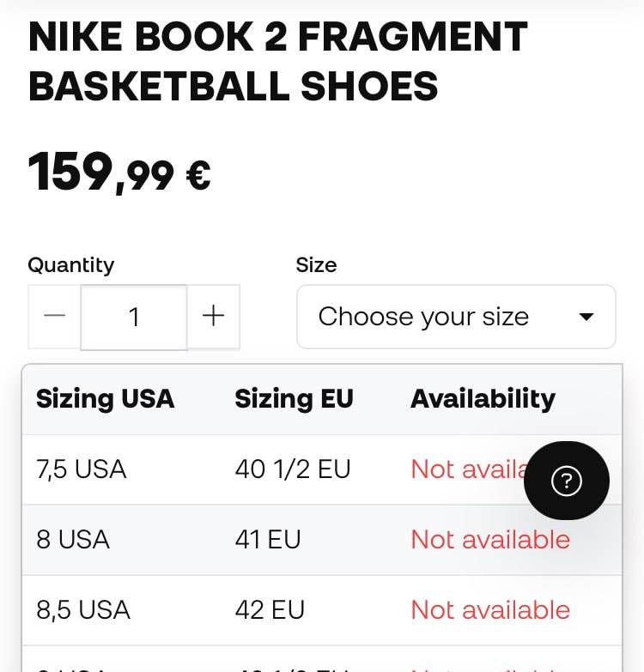
Task: Increase quantity with the plus button
Action: pyautogui.click(x=213, y=317)
